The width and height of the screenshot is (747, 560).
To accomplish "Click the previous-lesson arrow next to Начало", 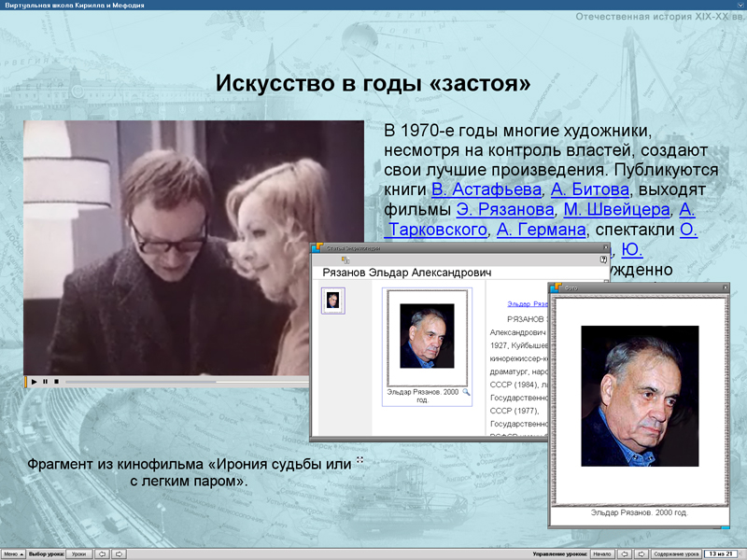I will 625,553.
